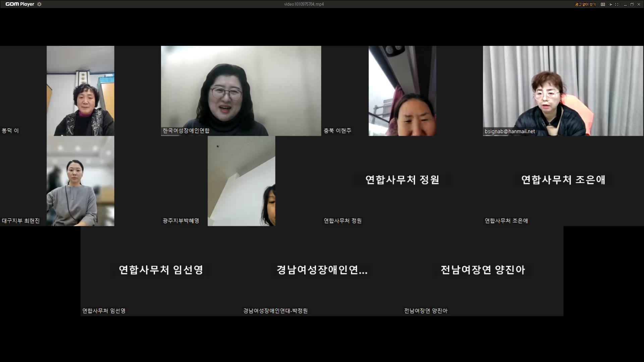Click the GOM Player logo menu
The image size is (644, 362).
[20, 4]
